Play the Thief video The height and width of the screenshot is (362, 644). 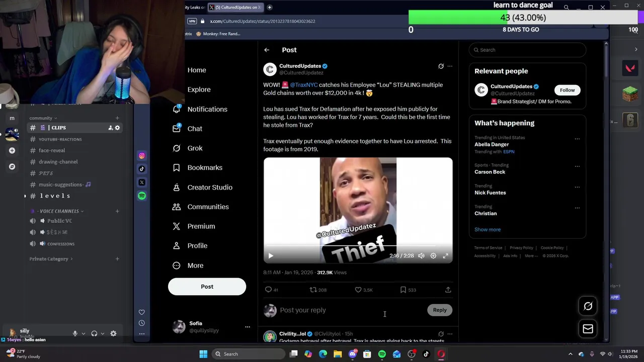pyautogui.click(x=271, y=256)
